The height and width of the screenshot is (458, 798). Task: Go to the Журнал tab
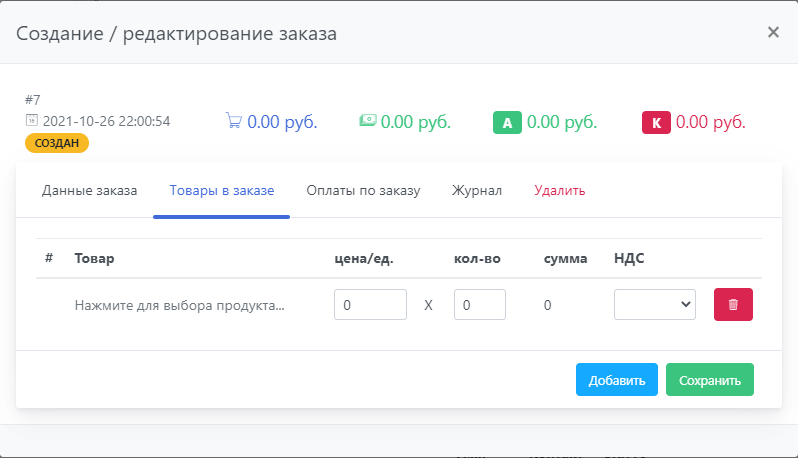click(x=477, y=190)
